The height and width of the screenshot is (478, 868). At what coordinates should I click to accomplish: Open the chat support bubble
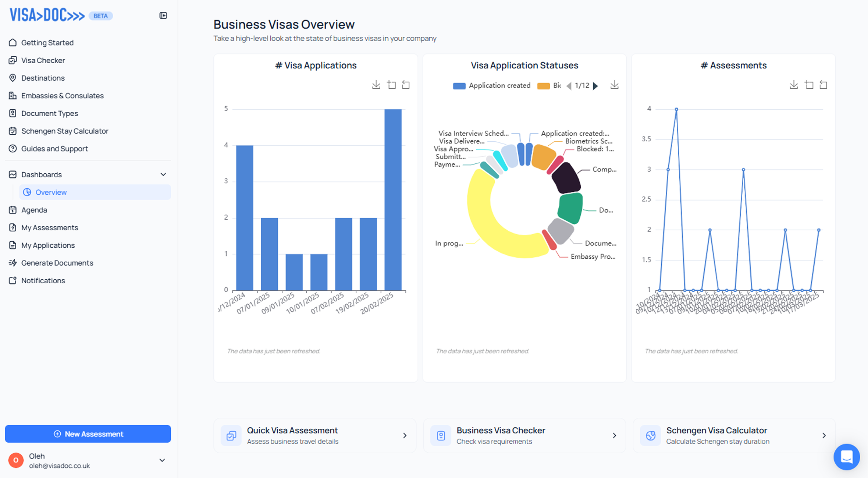click(846, 457)
